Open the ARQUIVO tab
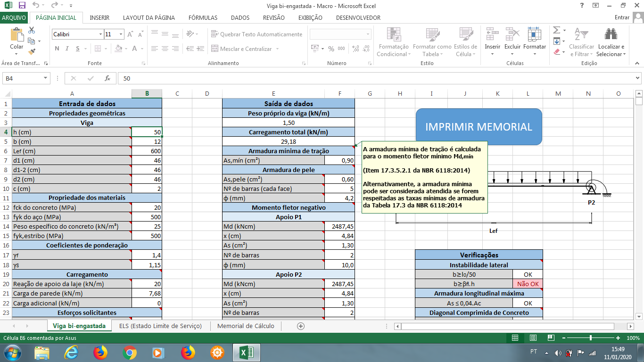Screen dimensions: 644x362 (x=14, y=17)
